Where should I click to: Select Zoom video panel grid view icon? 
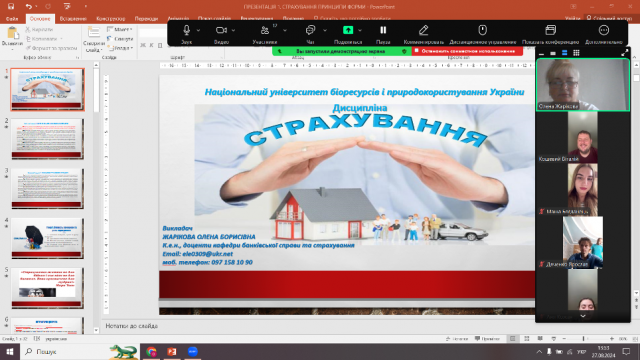coord(576,53)
